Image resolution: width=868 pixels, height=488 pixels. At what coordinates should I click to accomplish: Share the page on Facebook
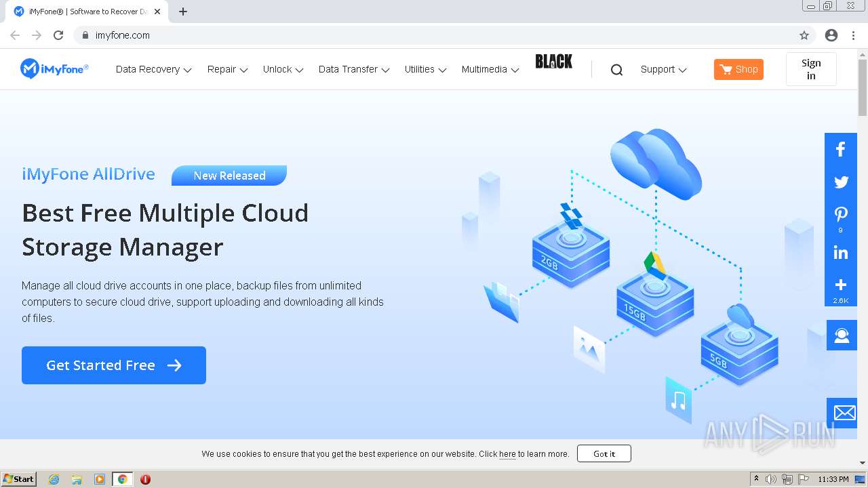point(841,150)
